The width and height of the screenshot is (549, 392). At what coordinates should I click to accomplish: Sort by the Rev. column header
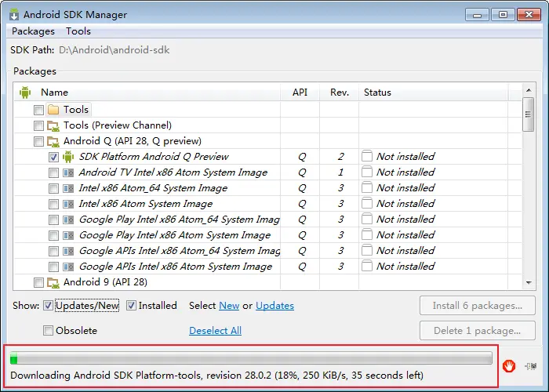pyautogui.click(x=340, y=93)
